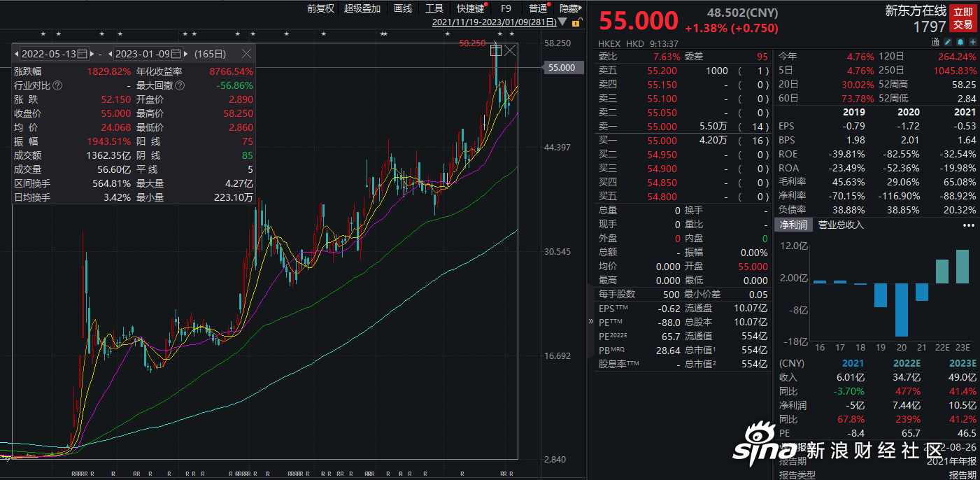Image resolution: width=980 pixels, height=480 pixels.
Task: Click the 最大回撤 value -56.86%
Action: (236, 85)
